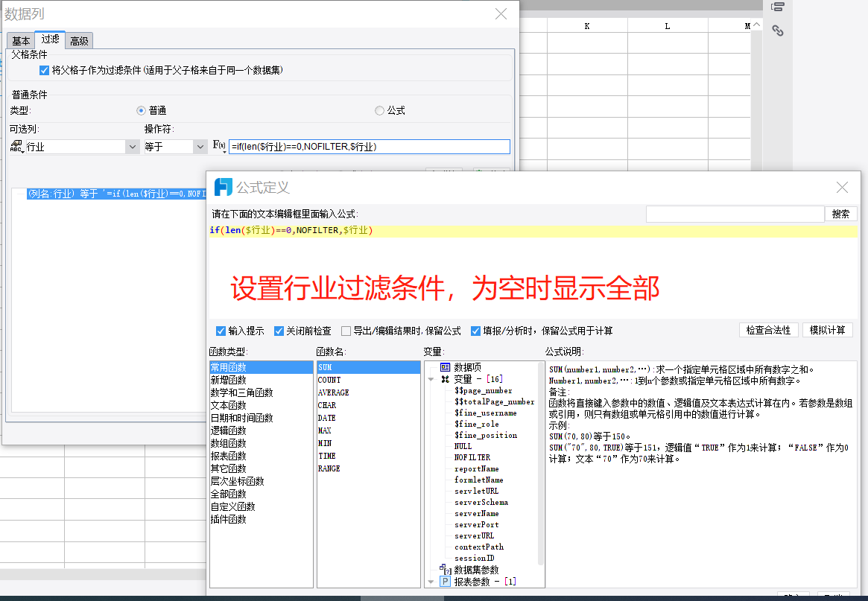Select DATE function name
Viewport: 868px width, 601px height.
tap(369, 419)
